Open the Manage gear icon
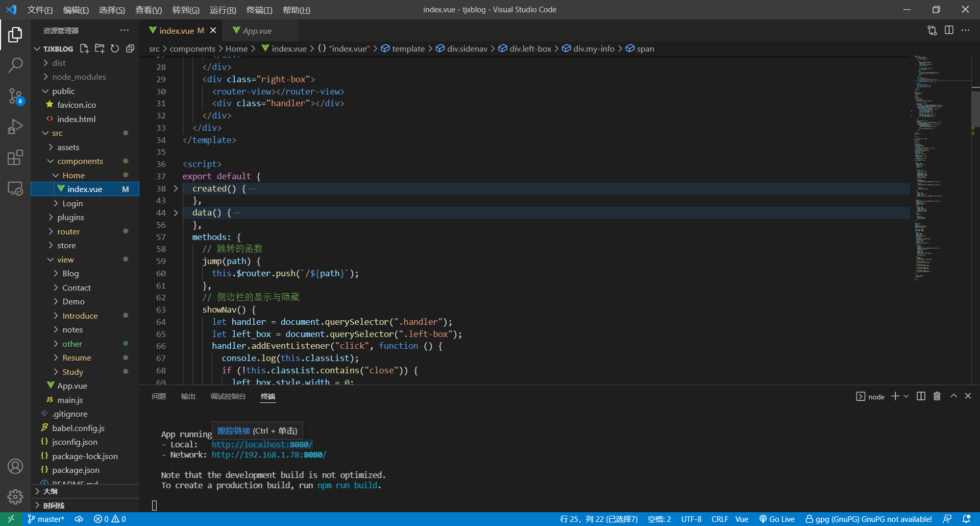The image size is (980, 526). pos(15,497)
